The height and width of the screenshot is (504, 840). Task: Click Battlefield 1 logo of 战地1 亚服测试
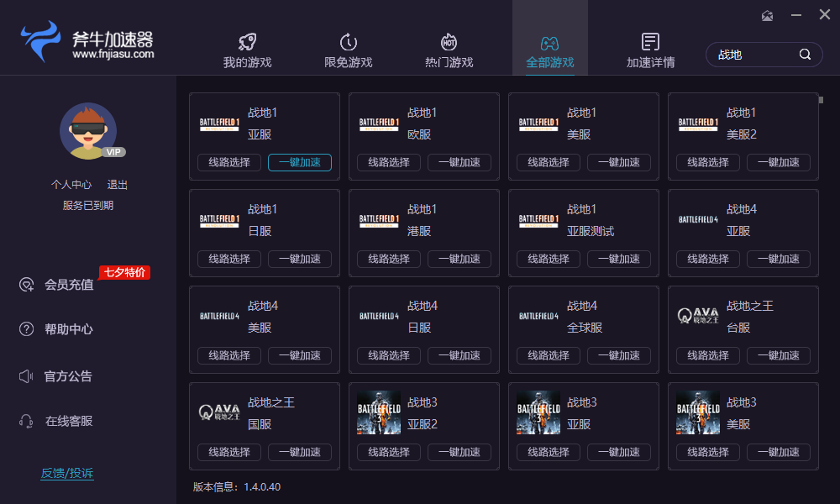click(538, 221)
